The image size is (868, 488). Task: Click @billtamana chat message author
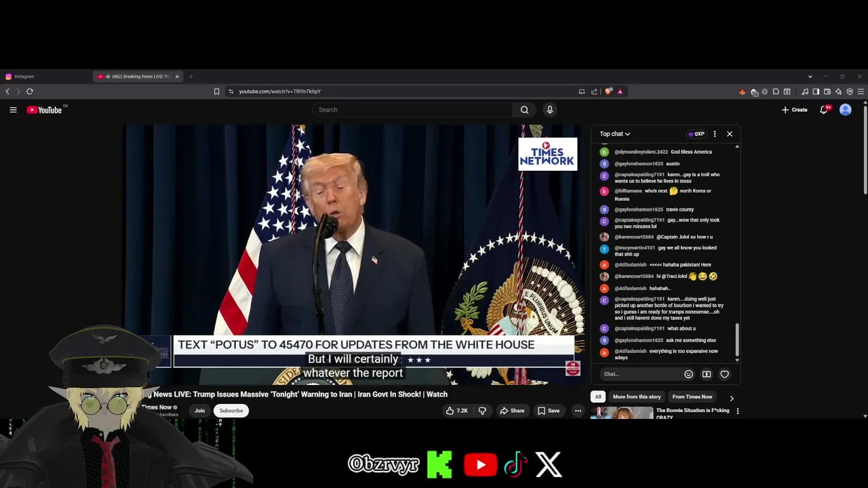pyautogui.click(x=628, y=191)
